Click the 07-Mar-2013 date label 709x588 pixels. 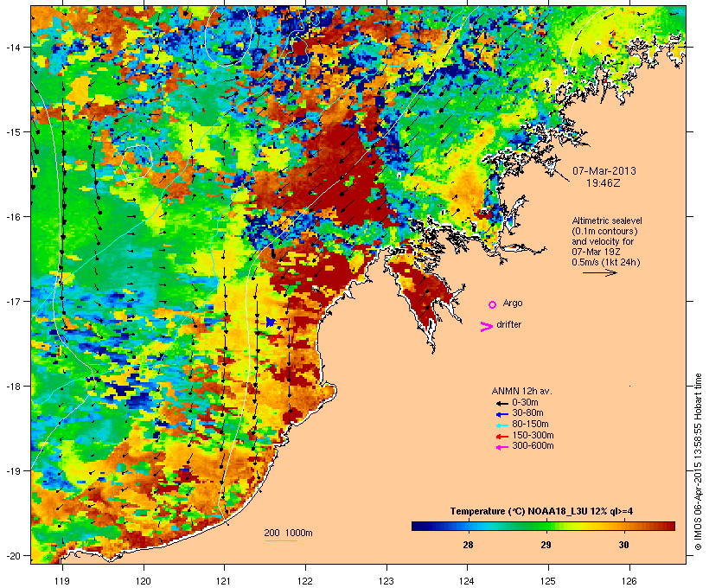coord(604,171)
